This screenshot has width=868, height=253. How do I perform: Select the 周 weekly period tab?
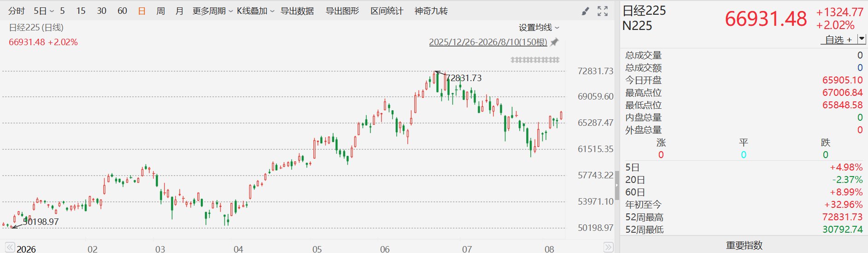tap(161, 11)
